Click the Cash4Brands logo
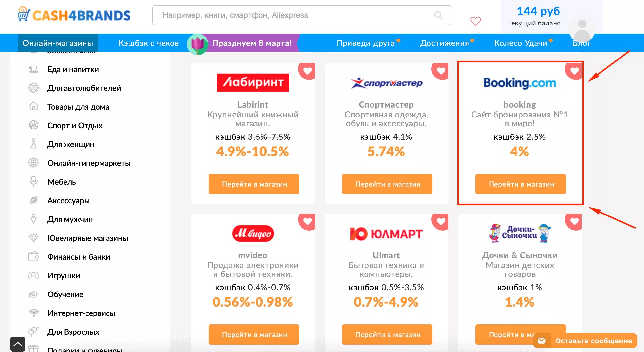The height and width of the screenshot is (352, 644). pos(74,15)
